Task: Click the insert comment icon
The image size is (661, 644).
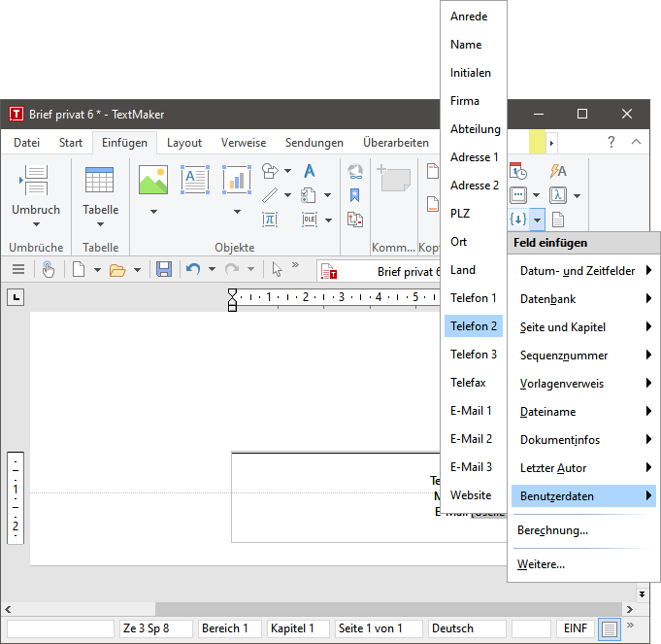Action: (394, 178)
